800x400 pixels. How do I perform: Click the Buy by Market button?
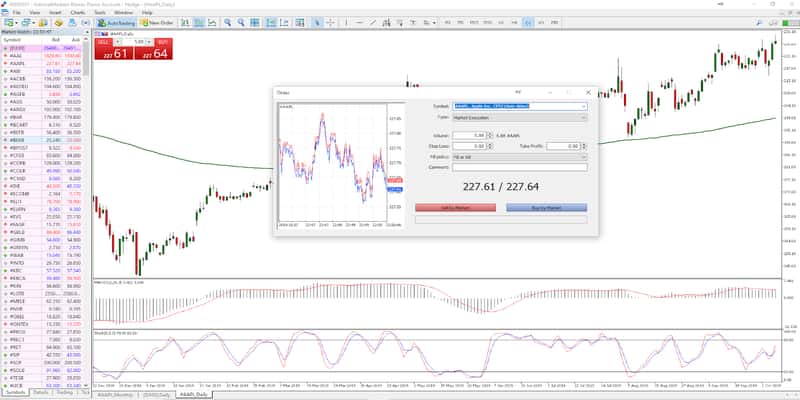click(546, 208)
